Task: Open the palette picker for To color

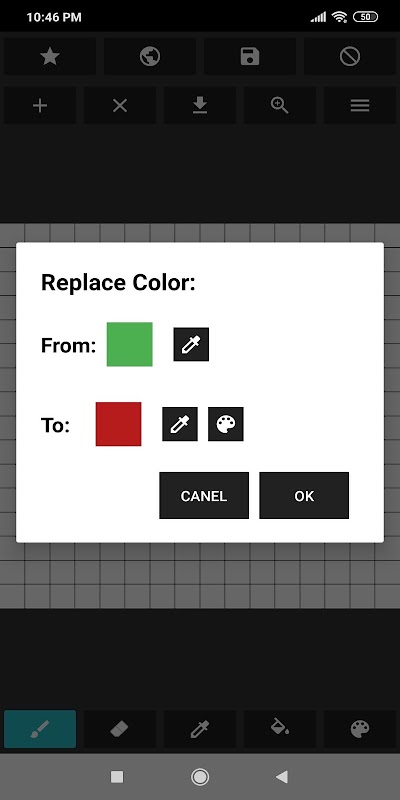Action: pos(226,424)
